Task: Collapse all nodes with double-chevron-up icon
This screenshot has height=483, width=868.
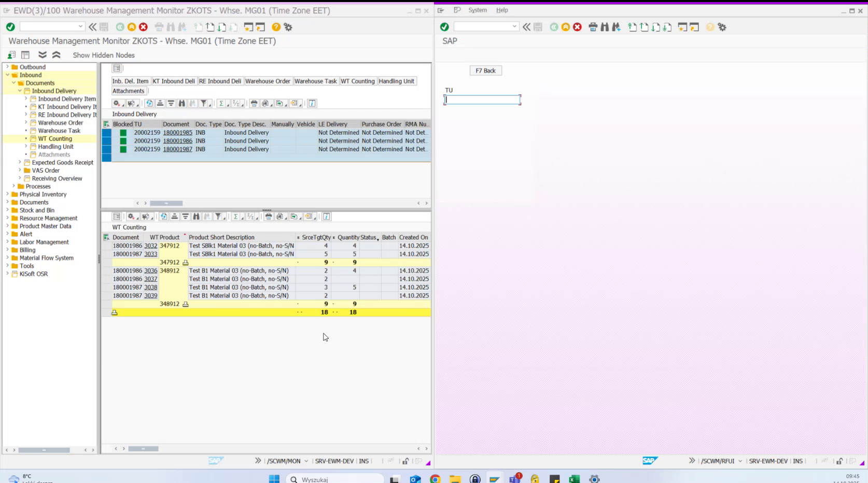Action: point(57,54)
